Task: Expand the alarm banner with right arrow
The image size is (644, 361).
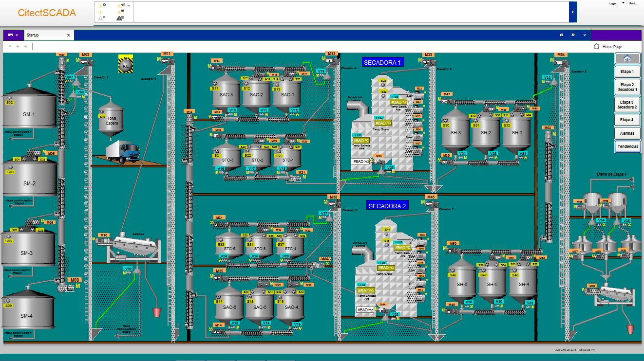Action: [573, 12]
